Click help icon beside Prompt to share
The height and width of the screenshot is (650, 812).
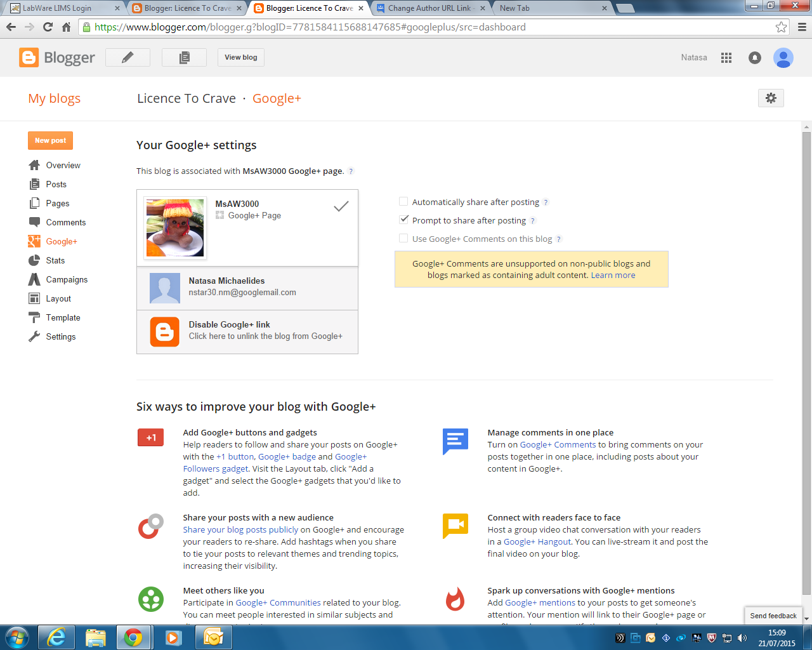532,221
